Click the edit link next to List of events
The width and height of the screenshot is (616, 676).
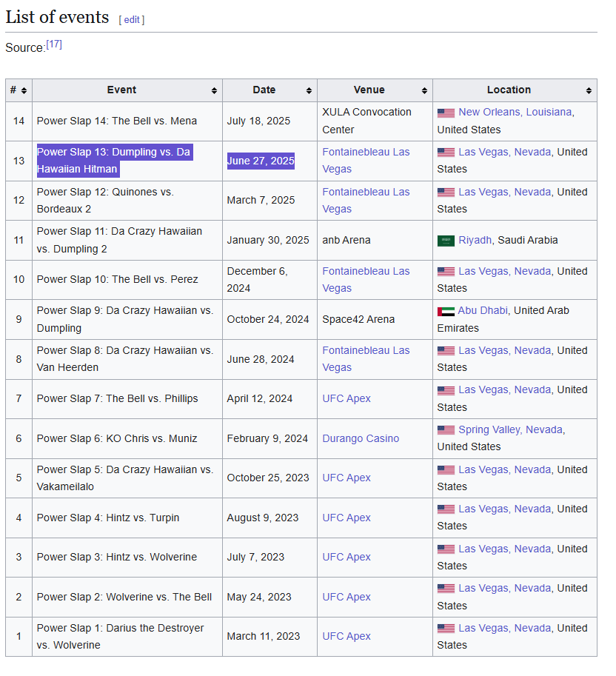pyautogui.click(x=132, y=20)
